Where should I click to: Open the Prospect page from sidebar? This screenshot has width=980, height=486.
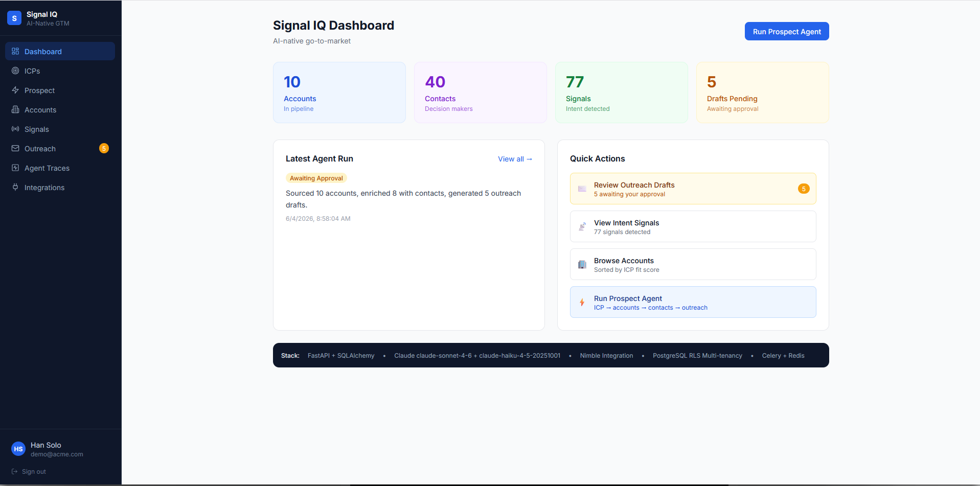60,90
